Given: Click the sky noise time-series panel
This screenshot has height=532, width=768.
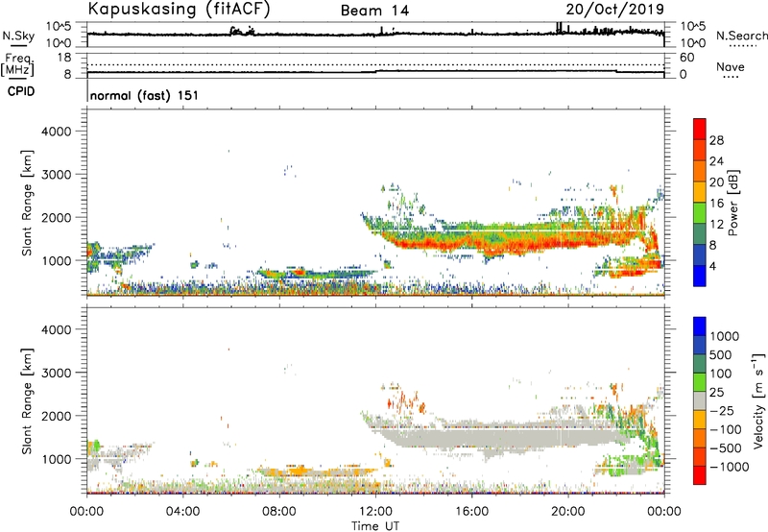Looking at the screenshot, I should tap(375, 35).
